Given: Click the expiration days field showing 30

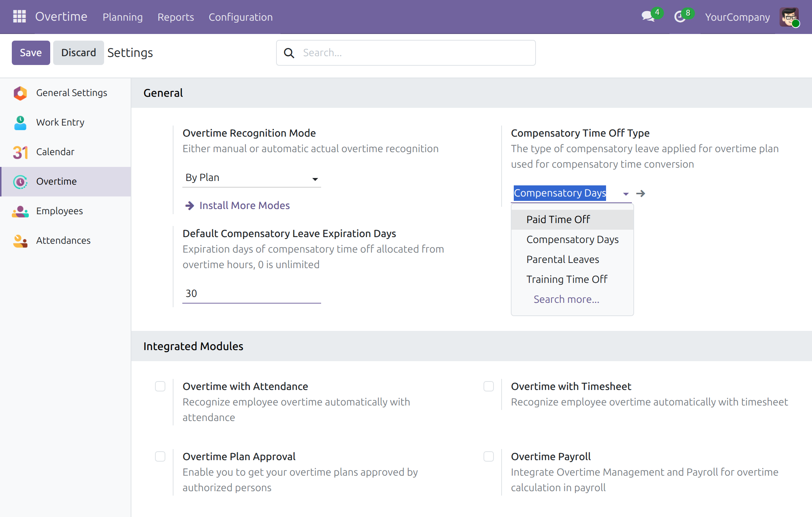Looking at the screenshot, I should point(252,294).
